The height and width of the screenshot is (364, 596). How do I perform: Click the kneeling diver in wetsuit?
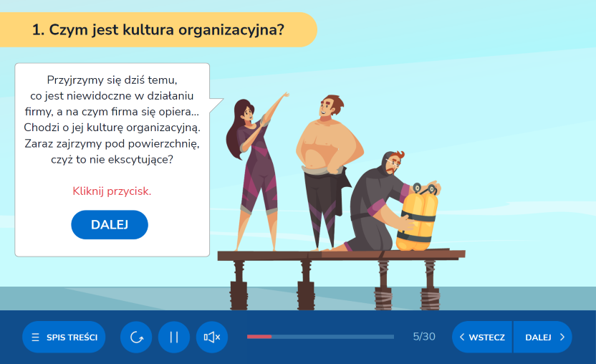tap(376, 204)
